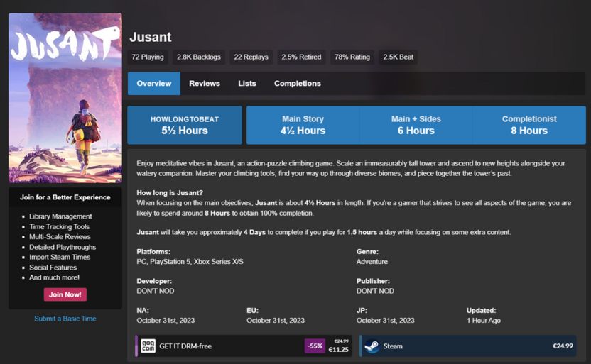Click the DON'T NOD publisher name
The height and width of the screenshot is (364, 591).
click(x=375, y=291)
